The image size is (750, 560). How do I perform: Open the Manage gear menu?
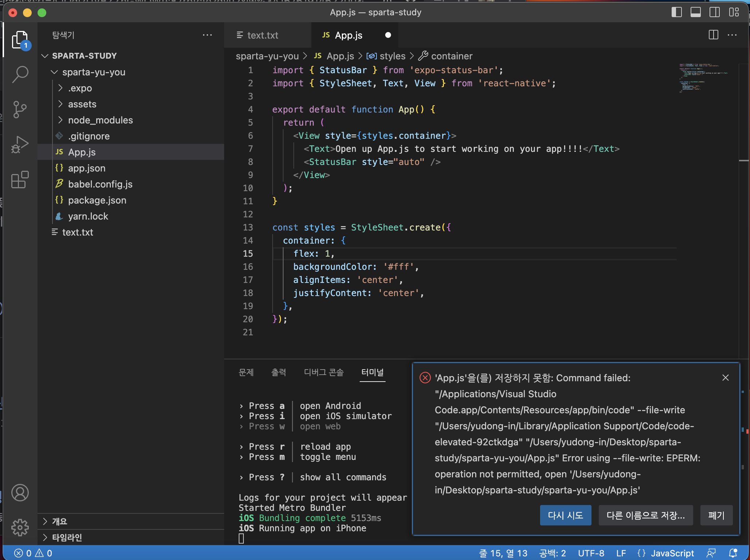[20, 528]
